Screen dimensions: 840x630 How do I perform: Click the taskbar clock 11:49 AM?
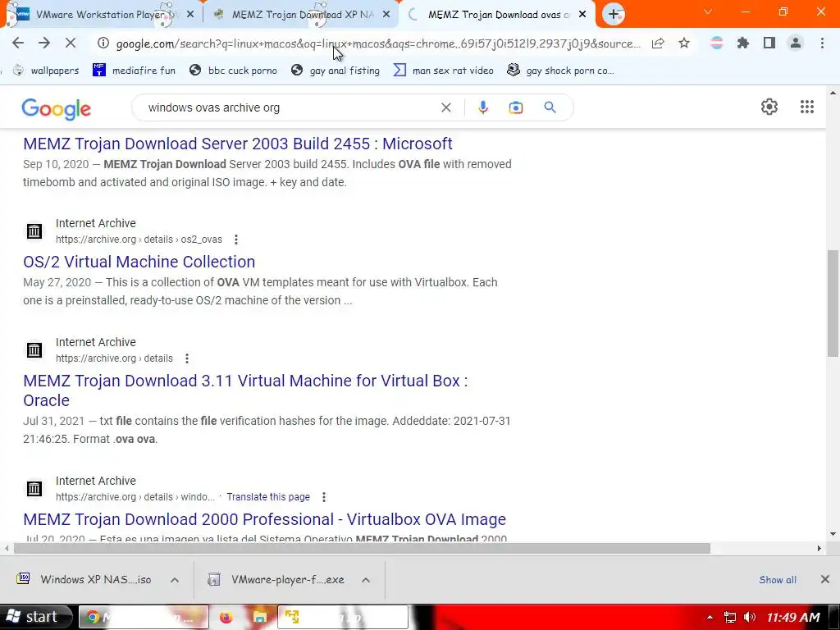pyautogui.click(x=793, y=617)
